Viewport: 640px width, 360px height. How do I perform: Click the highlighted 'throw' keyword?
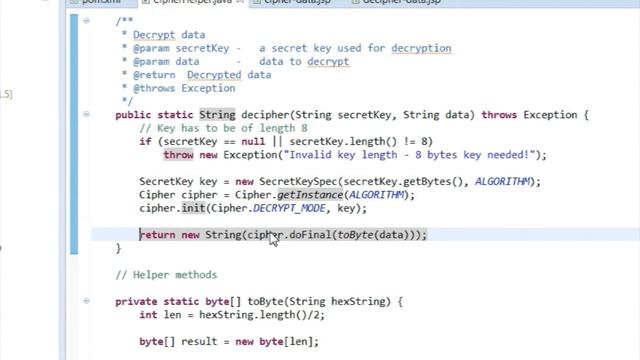tap(178, 155)
